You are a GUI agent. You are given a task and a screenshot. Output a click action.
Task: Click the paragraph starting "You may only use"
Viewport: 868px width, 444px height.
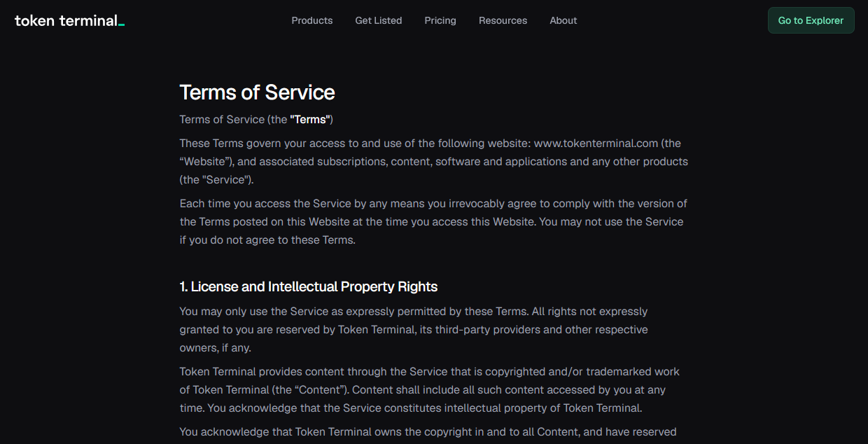(414, 330)
